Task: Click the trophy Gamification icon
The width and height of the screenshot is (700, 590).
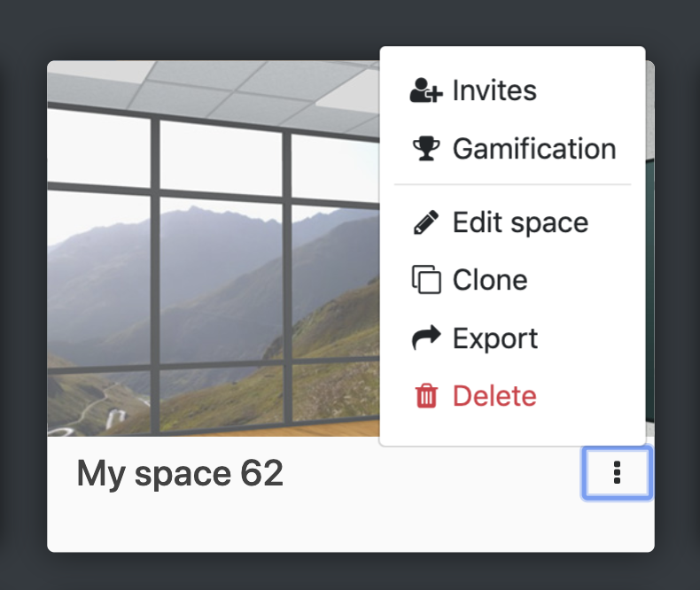Action: [x=426, y=148]
